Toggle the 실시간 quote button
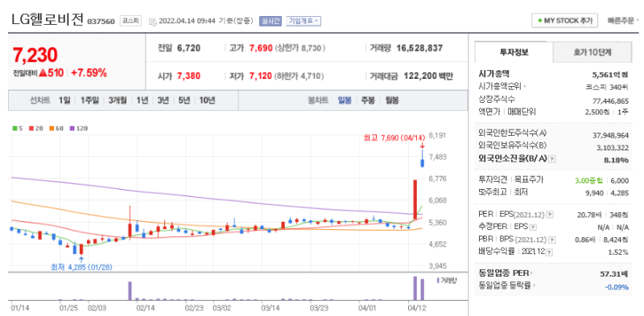The image size is (644, 316). 270,21
